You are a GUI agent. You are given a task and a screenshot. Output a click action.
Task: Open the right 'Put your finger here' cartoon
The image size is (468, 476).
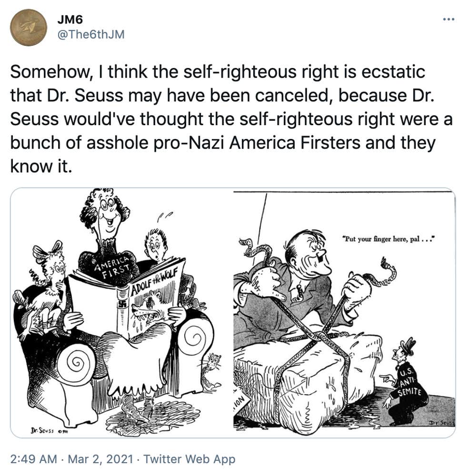[x=344, y=313]
